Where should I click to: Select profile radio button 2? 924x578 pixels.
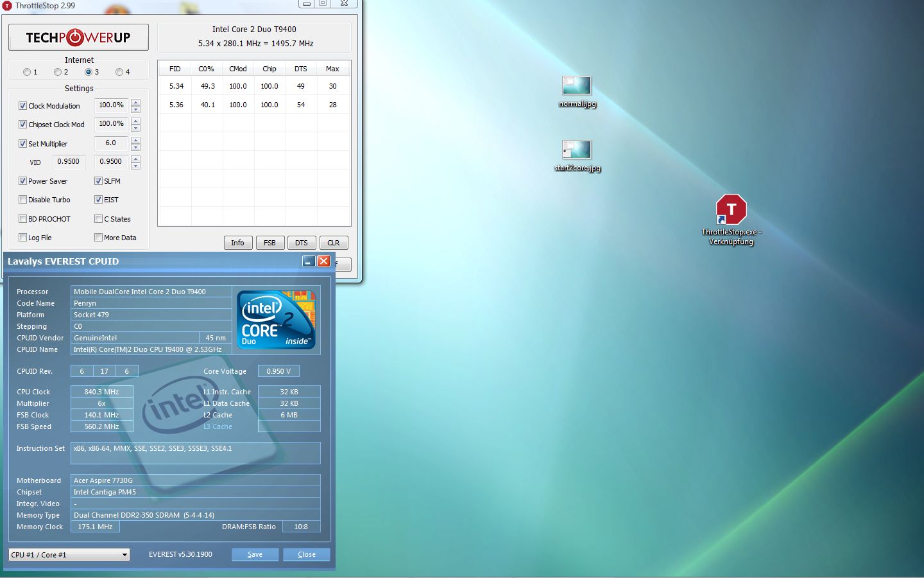(x=58, y=72)
